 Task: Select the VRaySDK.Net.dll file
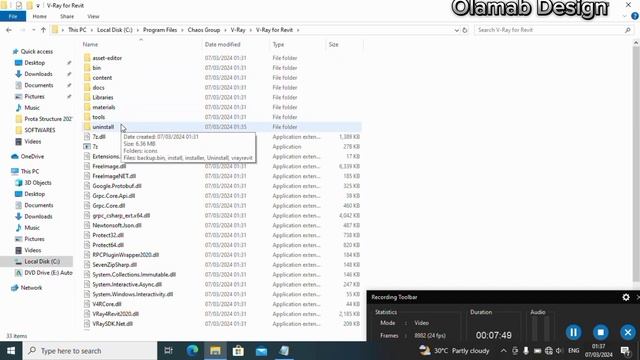(x=112, y=324)
